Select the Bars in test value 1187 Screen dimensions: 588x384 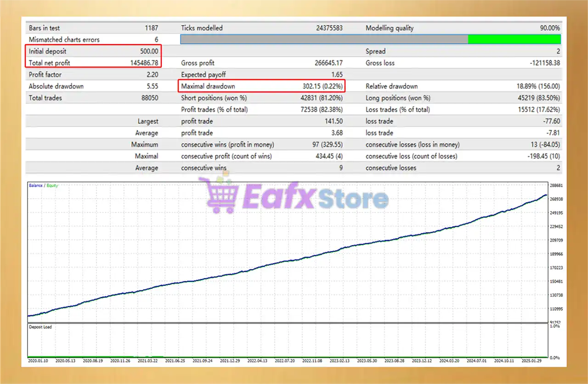(x=151, y=28)
